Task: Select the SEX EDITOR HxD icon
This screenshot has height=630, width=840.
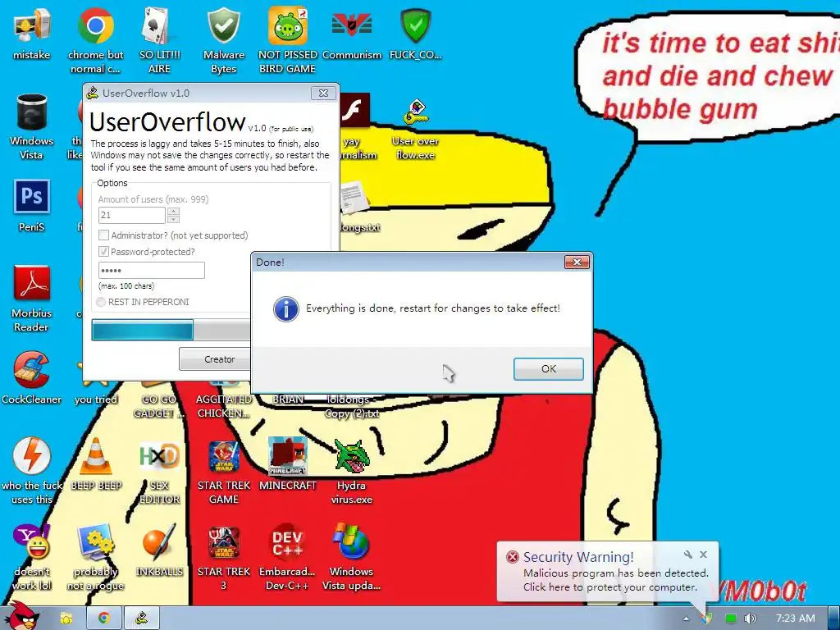Action: [159, 456]
